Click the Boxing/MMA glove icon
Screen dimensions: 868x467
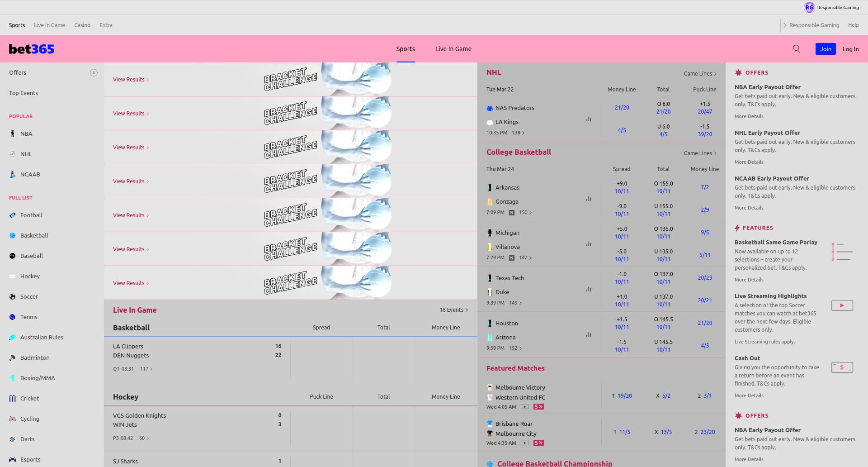pos(12,378)
